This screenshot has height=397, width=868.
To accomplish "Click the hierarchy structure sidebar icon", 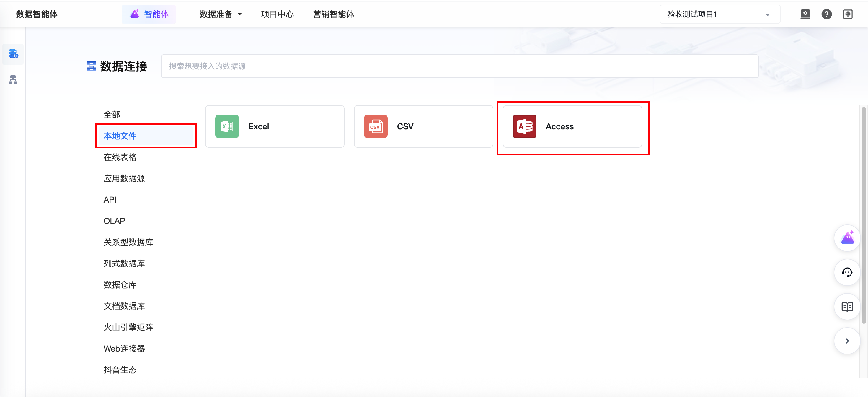I will (x=13, y=79).
